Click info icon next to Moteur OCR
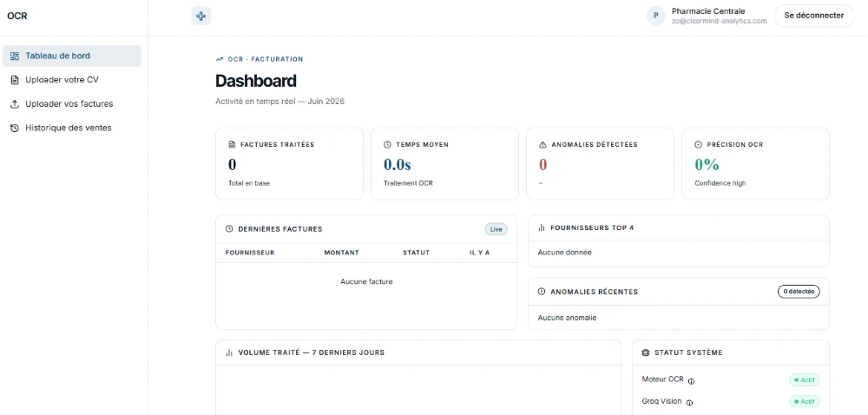Screen dimensions: 868x415 coord(692,380)
